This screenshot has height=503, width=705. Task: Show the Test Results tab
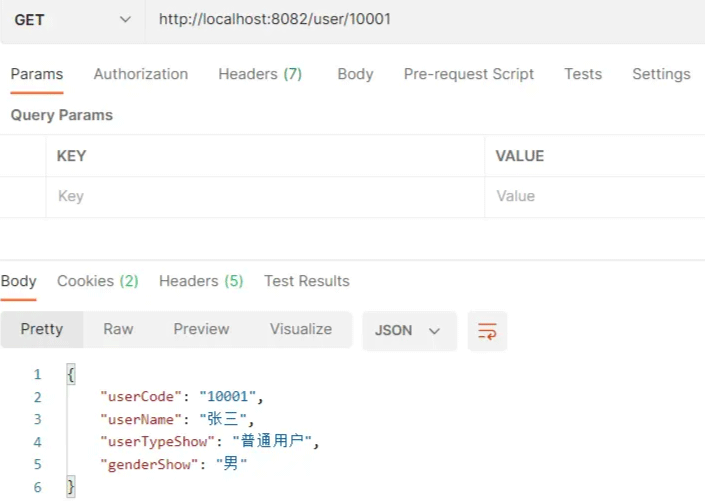pos(306,281)
